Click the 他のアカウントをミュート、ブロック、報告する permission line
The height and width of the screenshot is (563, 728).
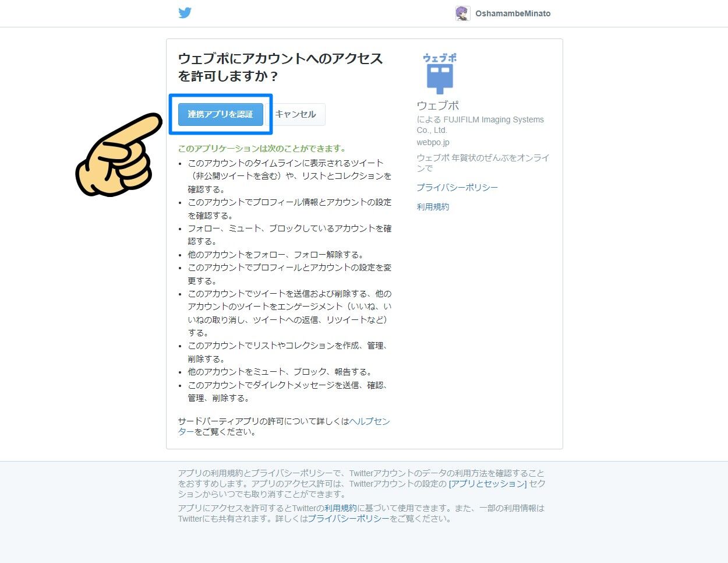(x=280, y=372)
